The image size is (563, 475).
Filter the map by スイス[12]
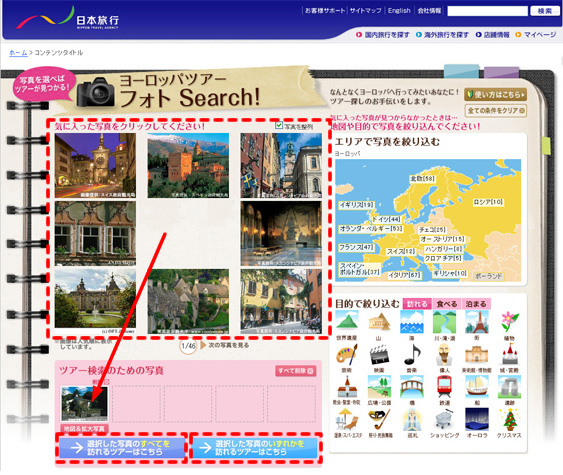click(401, 252)
